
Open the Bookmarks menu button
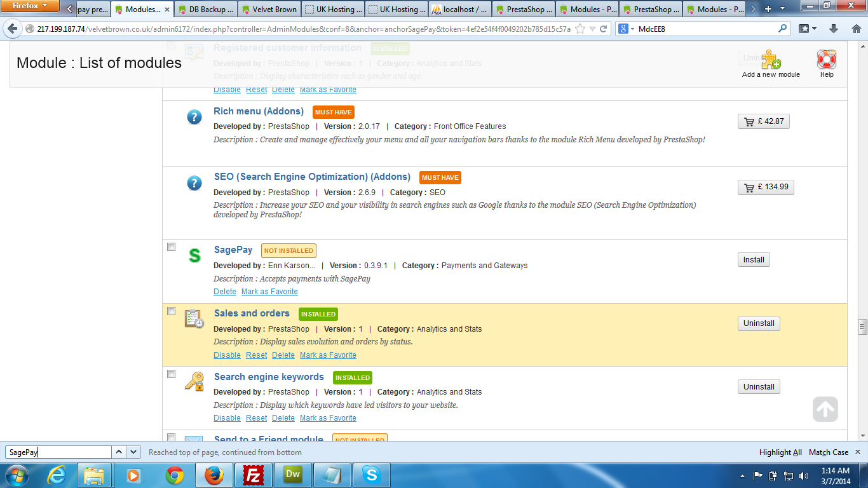[x=808, y=29]
